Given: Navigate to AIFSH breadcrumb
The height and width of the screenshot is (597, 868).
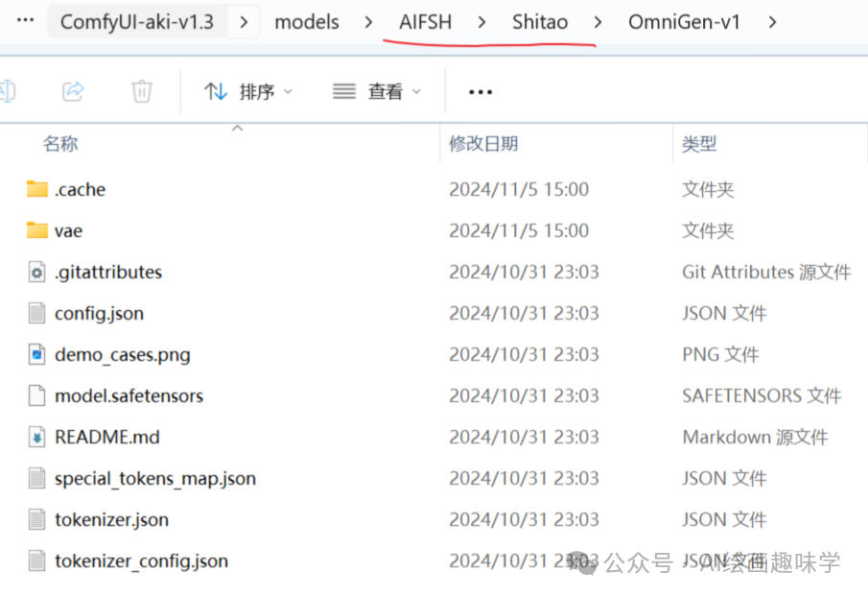Looking at the screenshot, I should point(425,22).
